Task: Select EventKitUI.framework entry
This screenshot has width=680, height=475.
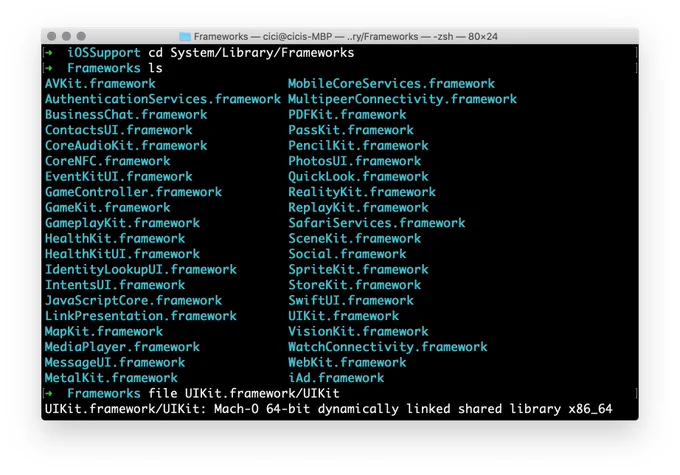Action: [x=119, y=177]
